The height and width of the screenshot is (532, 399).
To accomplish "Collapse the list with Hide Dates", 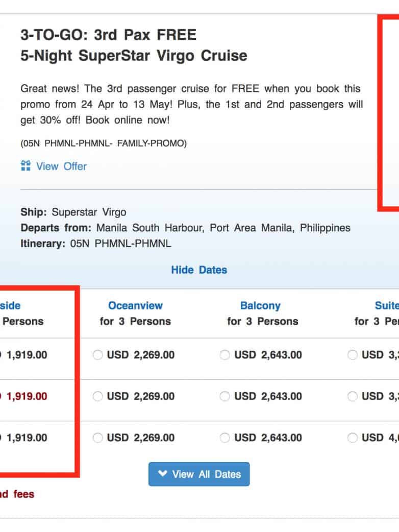I will point(199,270).
